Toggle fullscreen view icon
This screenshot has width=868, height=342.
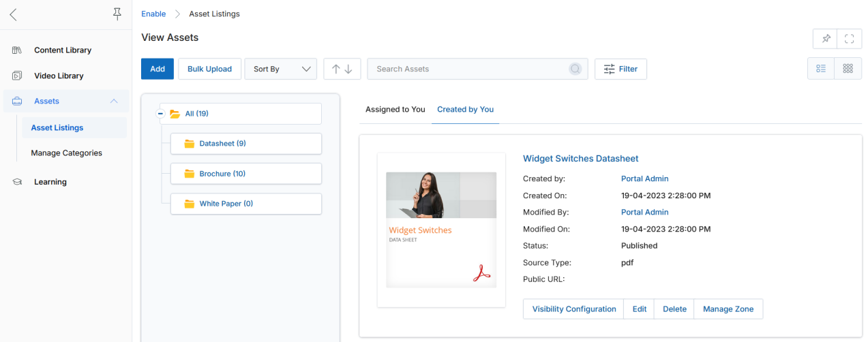pos(849,39)
